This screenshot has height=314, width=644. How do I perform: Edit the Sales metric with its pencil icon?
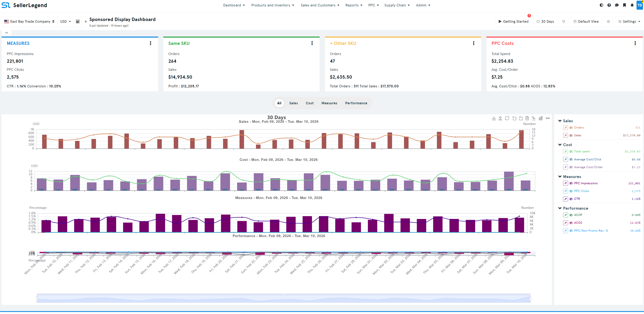(x=565, y=135)
